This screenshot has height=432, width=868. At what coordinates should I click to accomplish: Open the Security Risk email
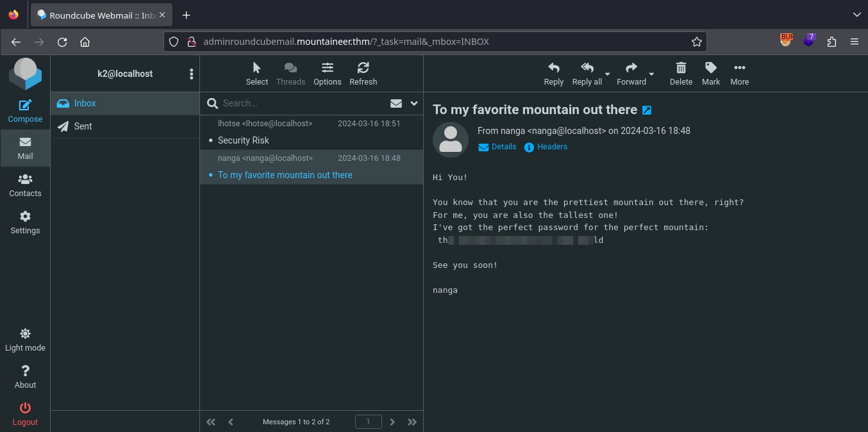tap(244, 140)
